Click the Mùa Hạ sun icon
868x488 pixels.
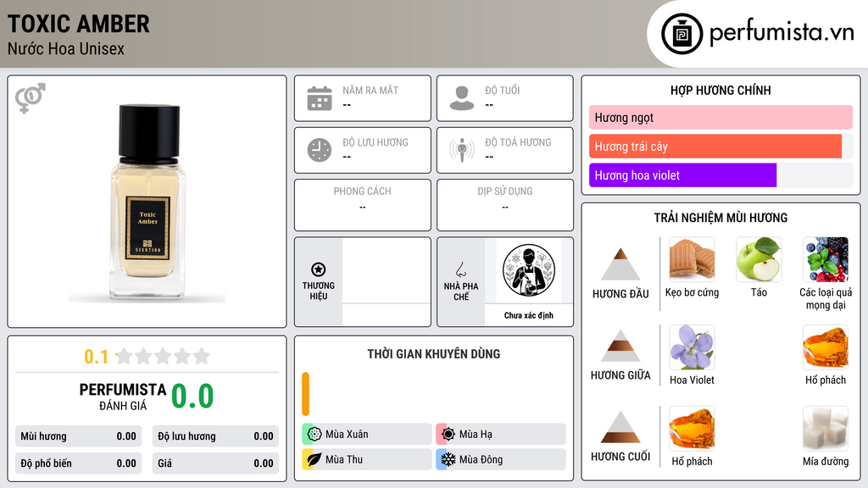click(x=448, y=435)
